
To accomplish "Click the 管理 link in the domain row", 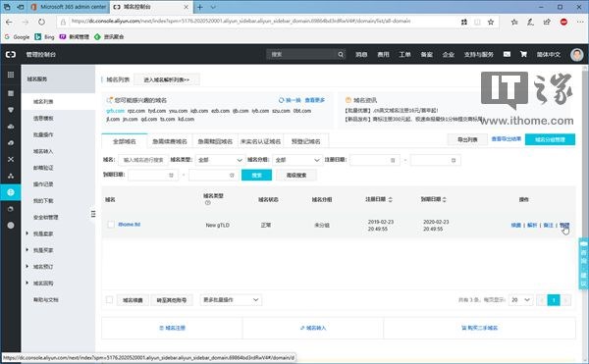I will (564, 225).
